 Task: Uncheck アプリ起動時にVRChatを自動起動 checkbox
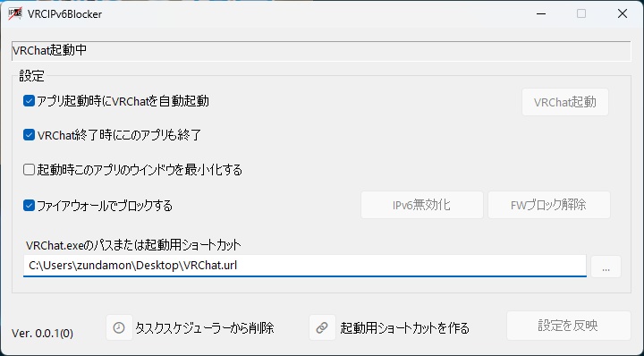tap(29, 100)
